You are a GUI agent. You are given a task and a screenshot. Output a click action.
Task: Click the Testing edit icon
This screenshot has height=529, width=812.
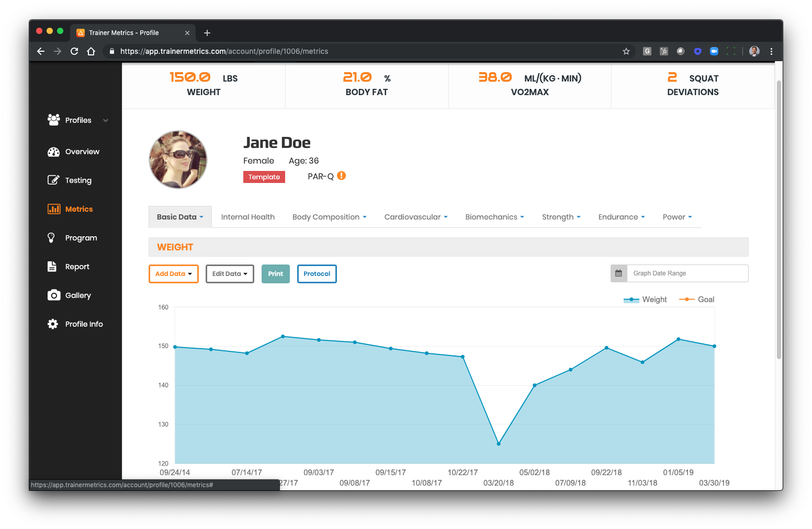[x=53, y=180]
